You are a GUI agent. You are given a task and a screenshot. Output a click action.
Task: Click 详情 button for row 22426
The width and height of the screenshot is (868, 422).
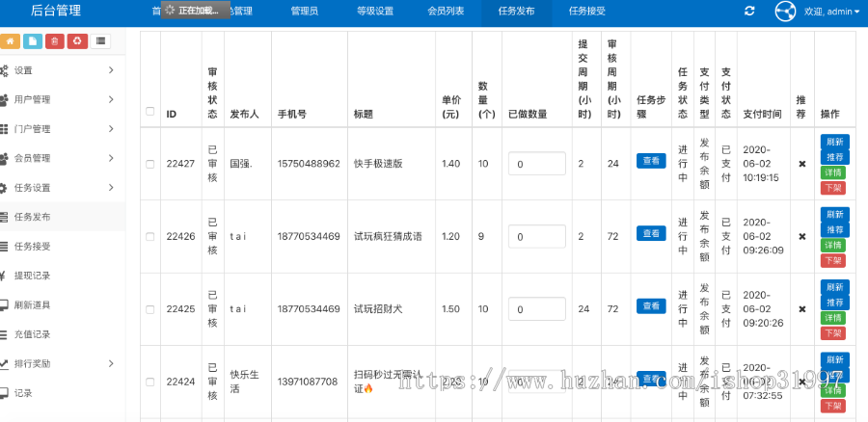click(833, 245)
